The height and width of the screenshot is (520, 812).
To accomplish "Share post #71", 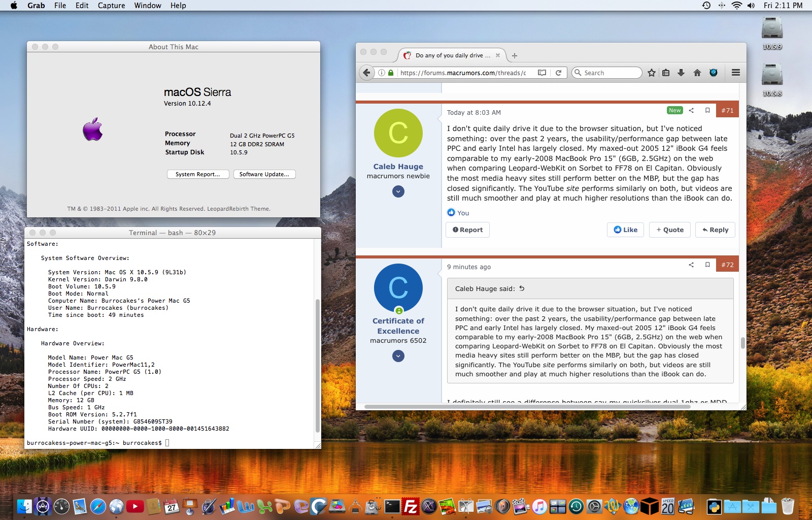I will point(691,110).
